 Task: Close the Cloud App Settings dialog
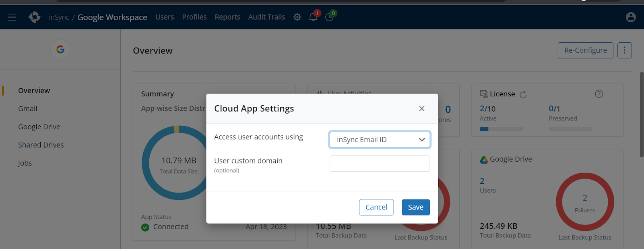click(422, 108)
